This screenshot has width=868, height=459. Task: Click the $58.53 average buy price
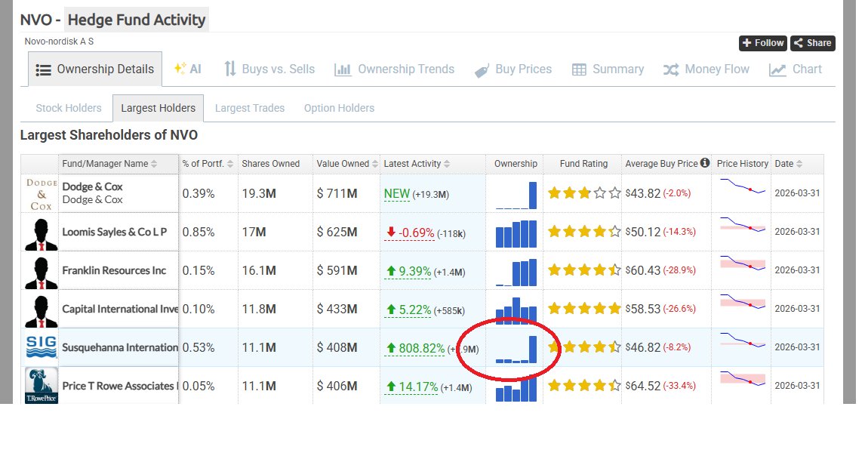(642, 309)
